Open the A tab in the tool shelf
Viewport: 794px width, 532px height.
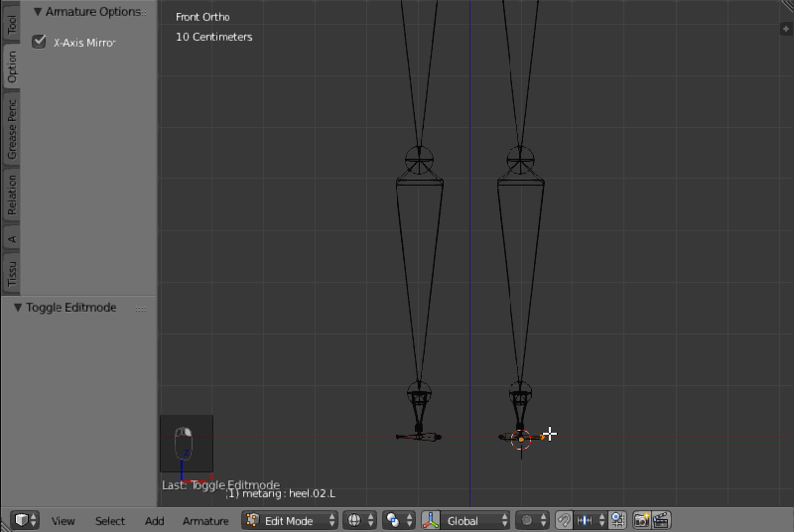[12, 239]
